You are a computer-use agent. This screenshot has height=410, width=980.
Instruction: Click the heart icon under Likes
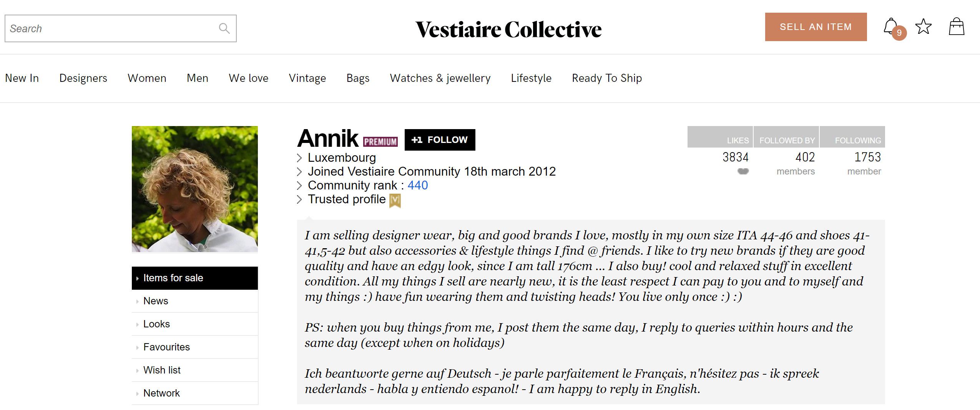pyautogui.click(x=743, y=171)
